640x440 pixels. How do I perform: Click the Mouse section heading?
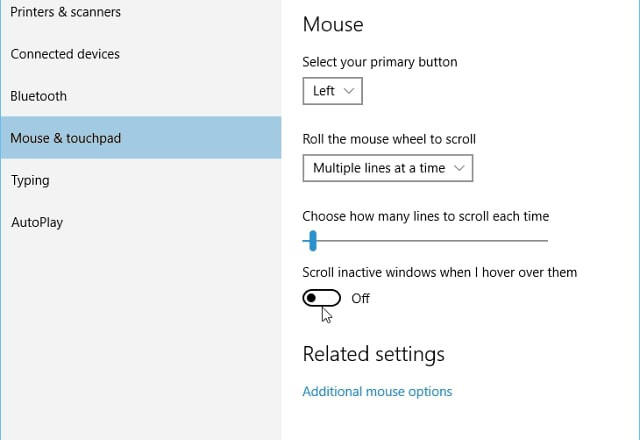click(x=333, y=24)
